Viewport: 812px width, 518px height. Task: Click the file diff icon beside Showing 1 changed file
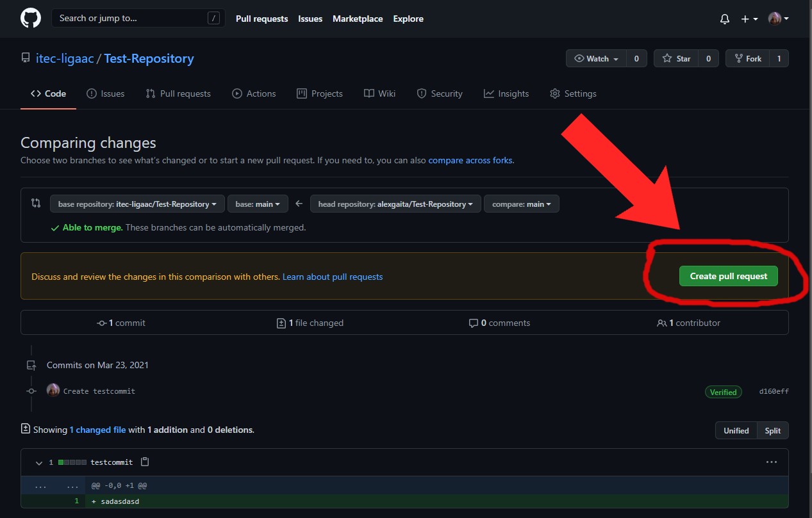coord(26,428)
